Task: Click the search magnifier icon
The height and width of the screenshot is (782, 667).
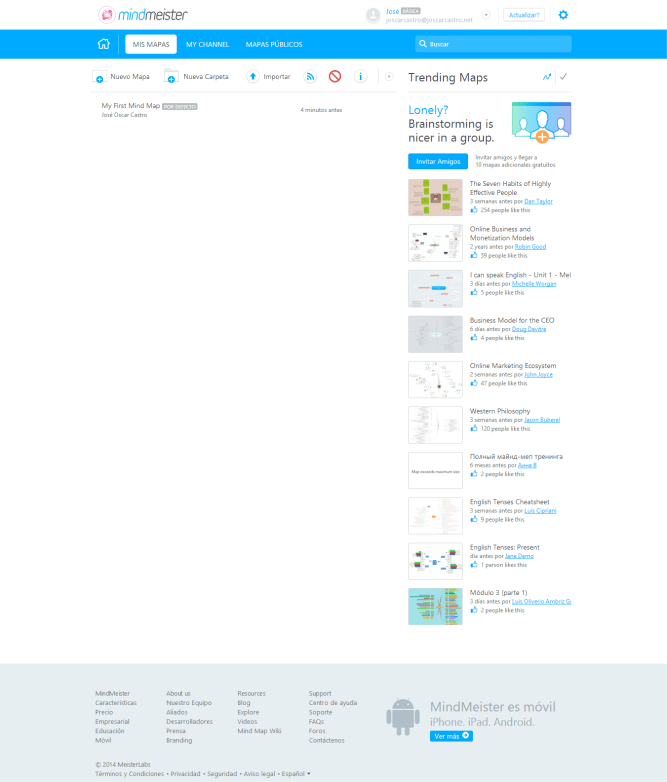Action: 423,44
